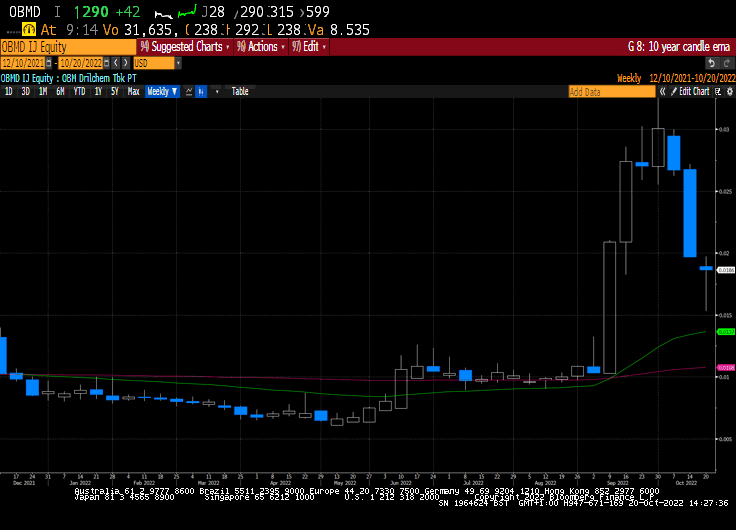Open chart settings gear icon

point(729,92)
